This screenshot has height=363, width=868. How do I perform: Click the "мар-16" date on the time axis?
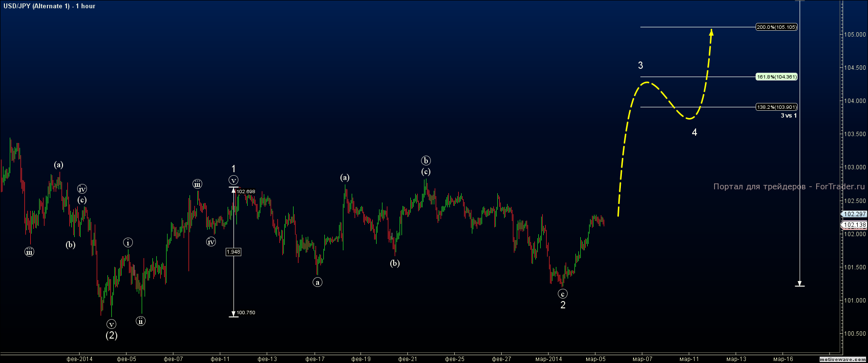(x=783, y=359)
